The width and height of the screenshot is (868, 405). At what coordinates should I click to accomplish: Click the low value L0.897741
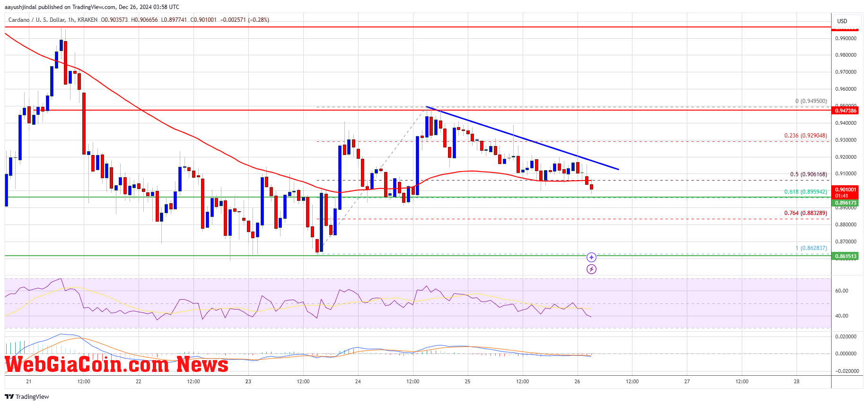(174, 20)
